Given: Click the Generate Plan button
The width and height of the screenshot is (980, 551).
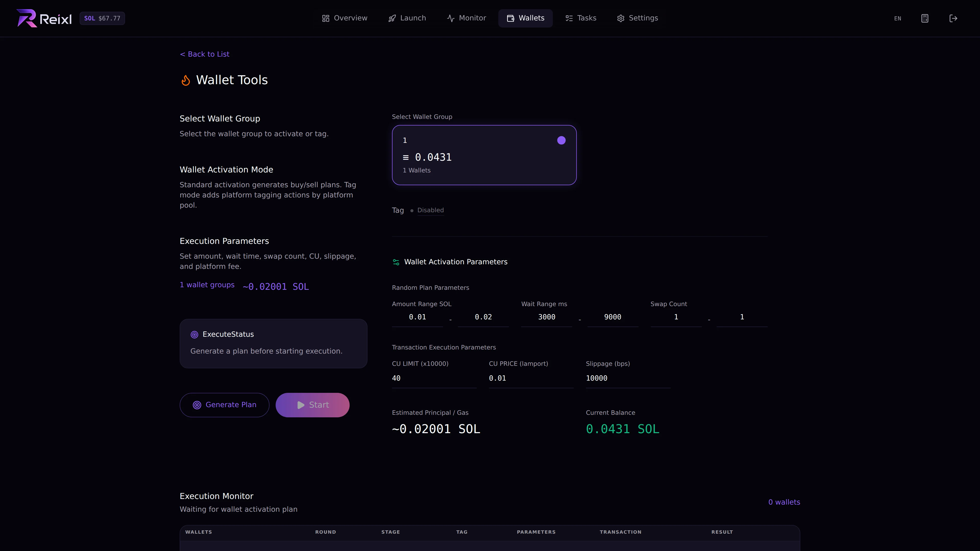Looking at the screenshot, I should point(225,405).
